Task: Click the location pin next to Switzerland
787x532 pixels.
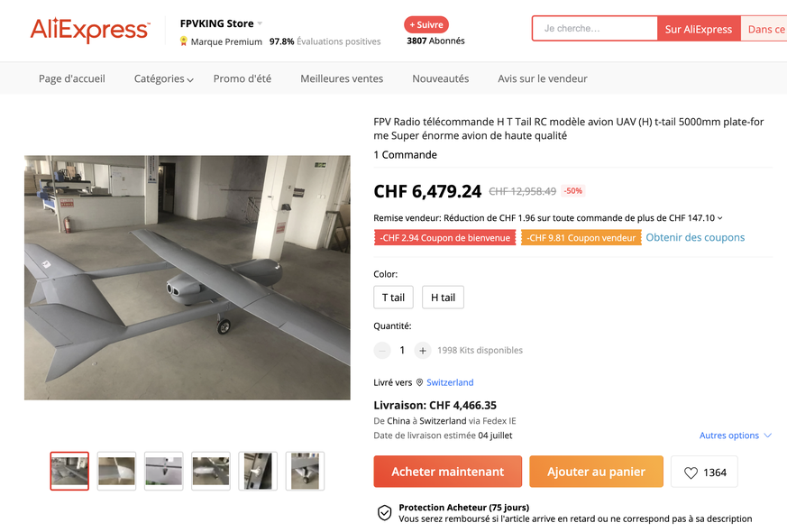Action: coord(419,382)
